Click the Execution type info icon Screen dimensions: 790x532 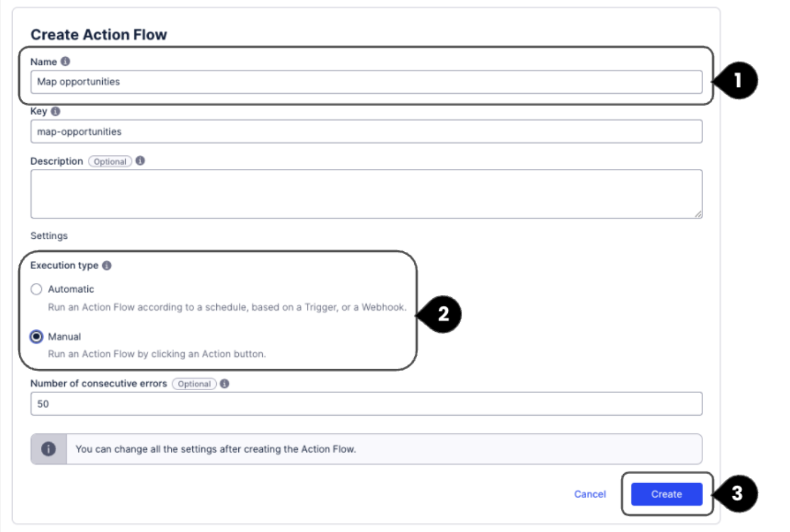[107, 265]
